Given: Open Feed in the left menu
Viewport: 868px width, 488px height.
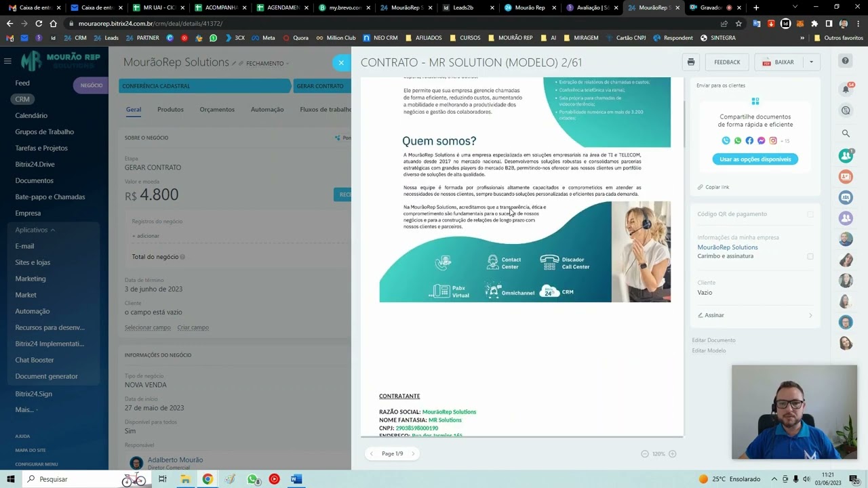Looking at the screenshot, I should coord(22,83).
